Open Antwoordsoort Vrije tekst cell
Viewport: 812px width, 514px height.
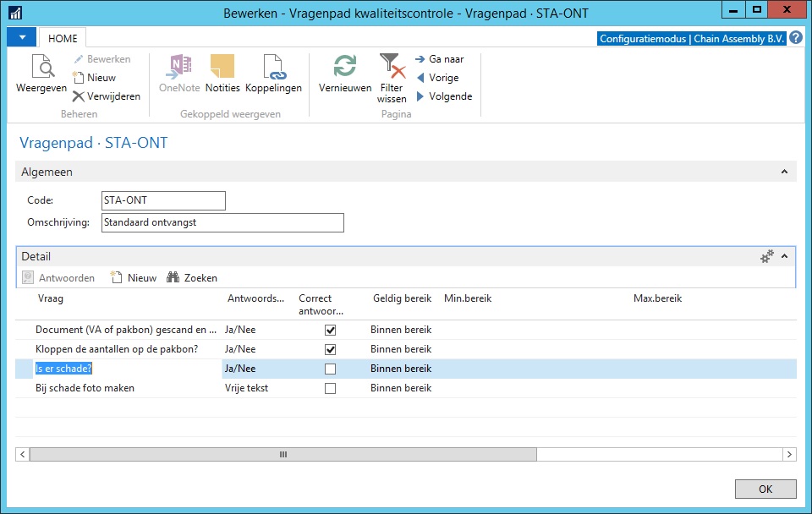(246, 388)
